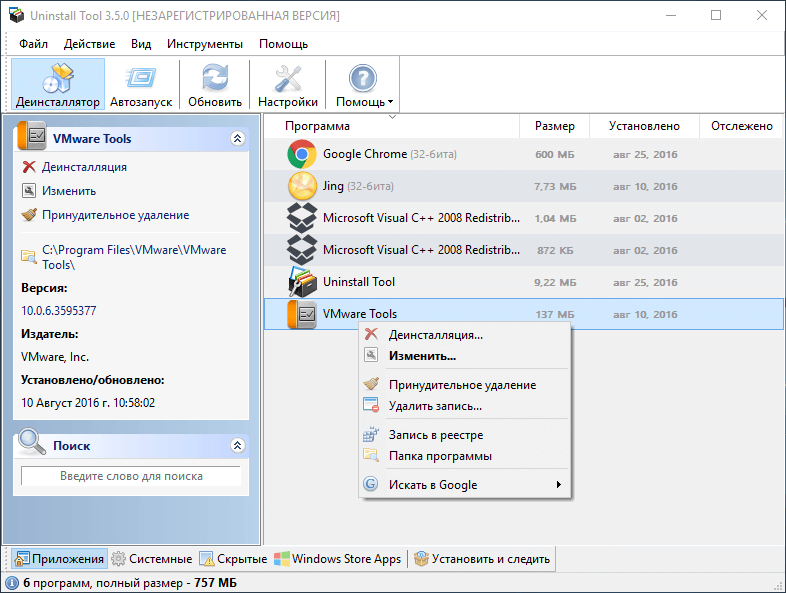Click the Папка программы folder icon in menu
786x593 pixels.
tap(371, 455)
